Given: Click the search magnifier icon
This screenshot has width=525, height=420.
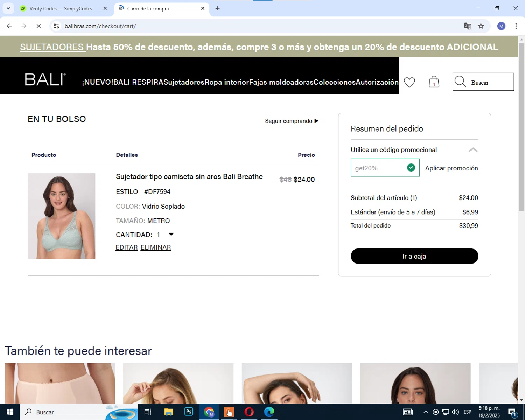Looking at the screenshot, I should coord(460,82).
